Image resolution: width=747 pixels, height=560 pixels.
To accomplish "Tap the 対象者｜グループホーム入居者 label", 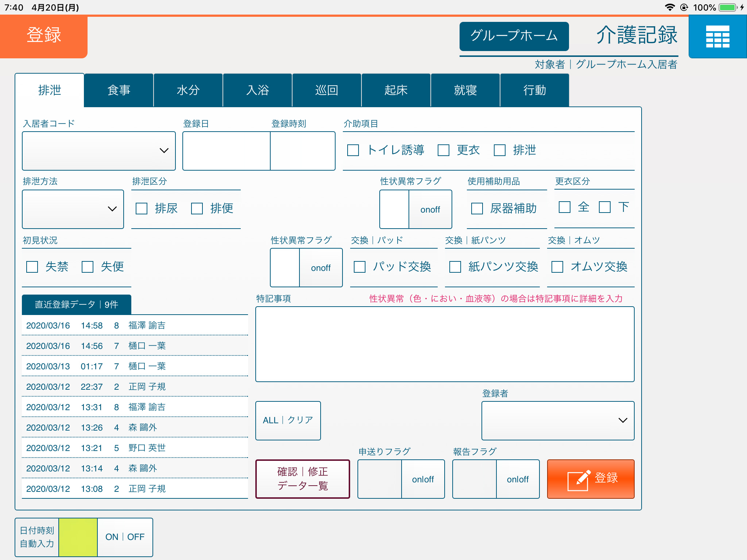I will [606, 65].
